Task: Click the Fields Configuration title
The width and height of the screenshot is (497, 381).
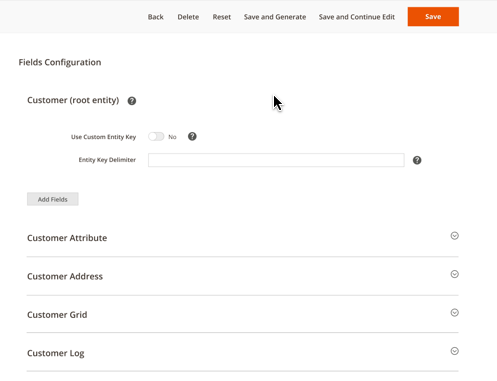Action: 60,62
